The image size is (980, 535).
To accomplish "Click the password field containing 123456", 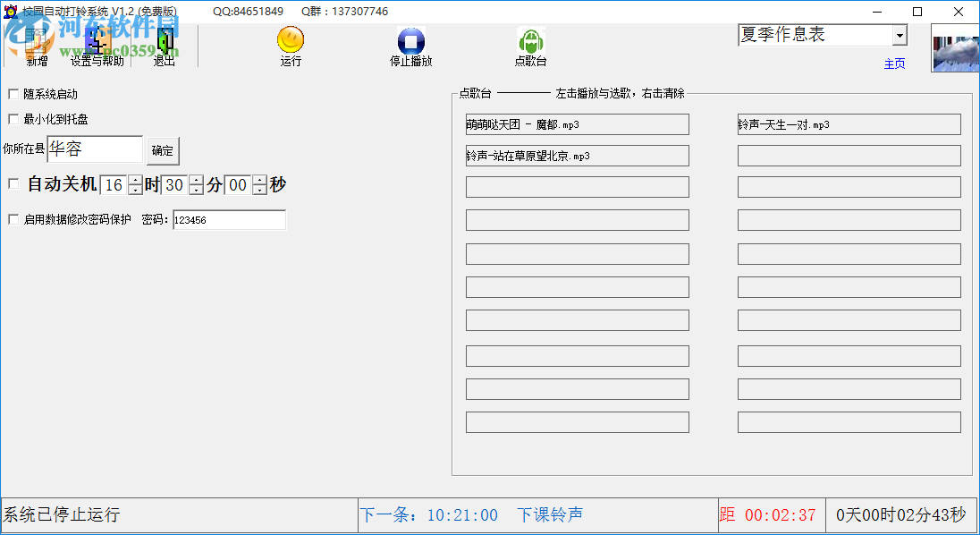I will (x=230, y=220).
